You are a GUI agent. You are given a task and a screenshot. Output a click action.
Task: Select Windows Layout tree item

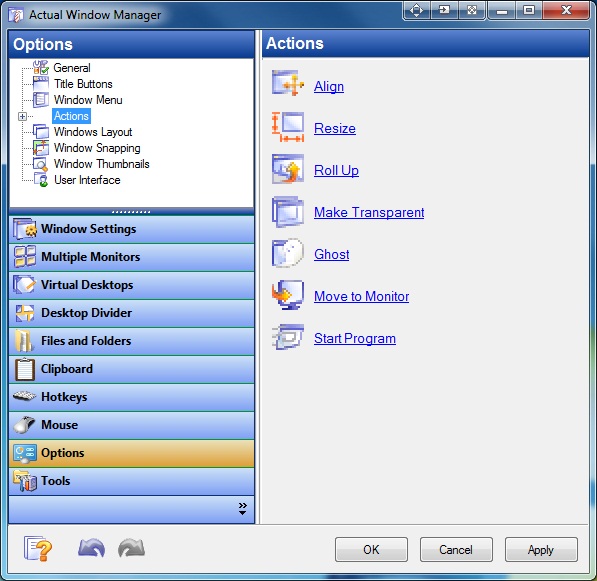93,132
